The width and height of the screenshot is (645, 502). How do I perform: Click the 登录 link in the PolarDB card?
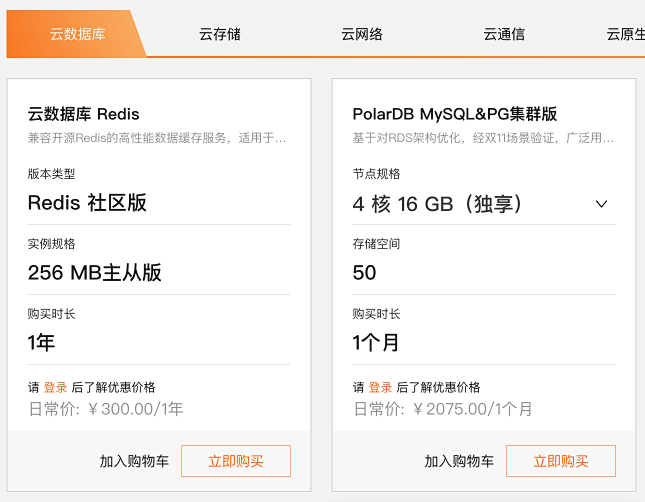coord(380,387)
